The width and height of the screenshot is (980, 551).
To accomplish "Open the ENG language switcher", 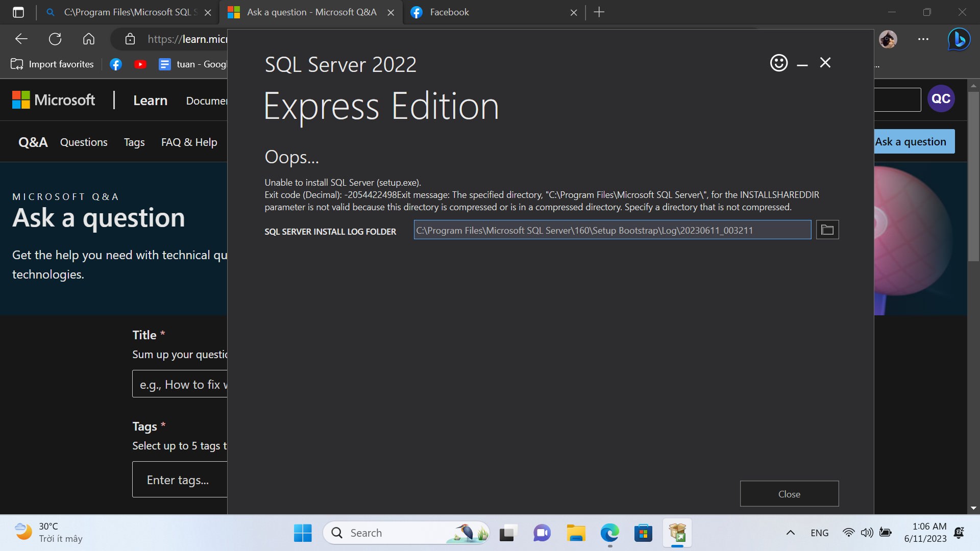I will (x=819, y=532).
